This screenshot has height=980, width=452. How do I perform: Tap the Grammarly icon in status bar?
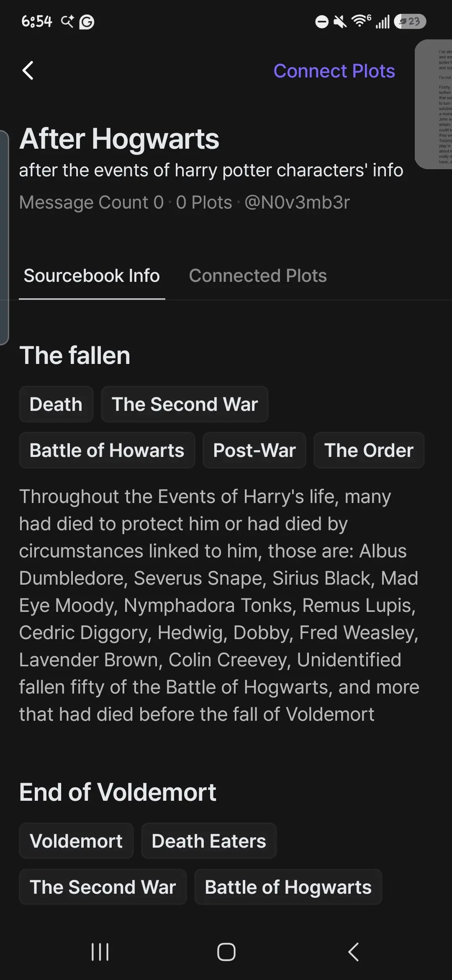pos(87,22)
